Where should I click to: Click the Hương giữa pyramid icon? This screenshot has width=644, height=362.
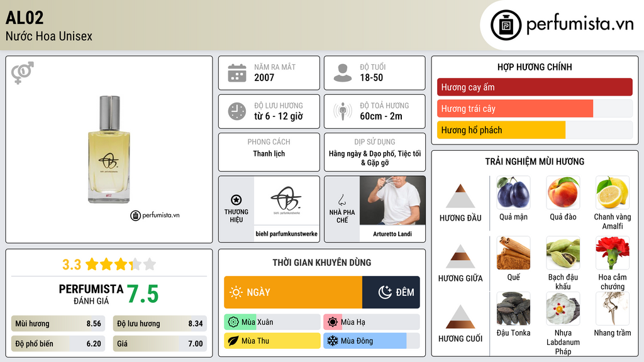(460, 256)
